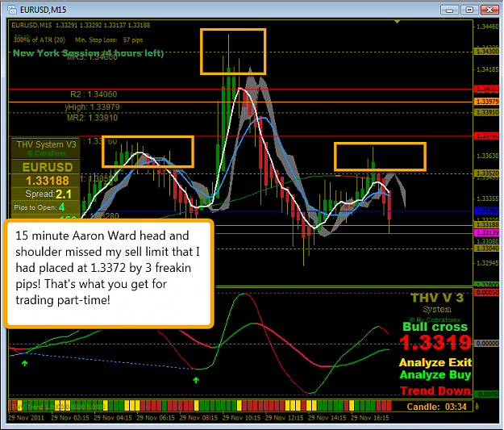
Task: Click the 1.33910 price scale label
Action: click(x=486, y=112)
